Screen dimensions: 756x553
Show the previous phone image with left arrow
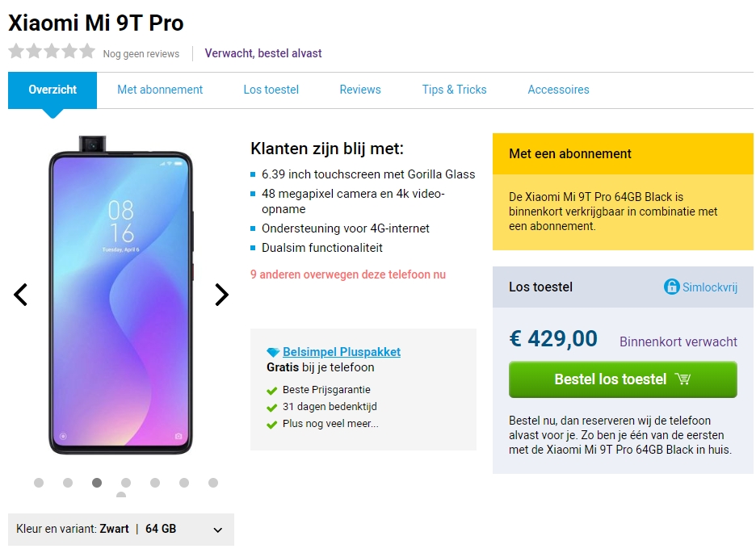[x=21, y=295]
